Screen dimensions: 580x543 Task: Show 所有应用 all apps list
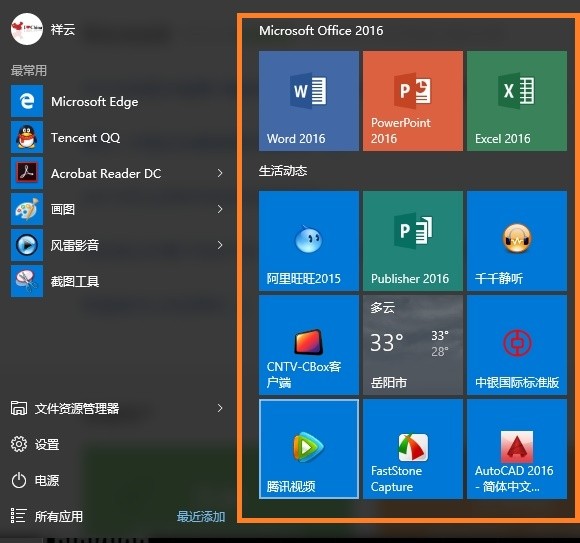[x=59, y=516]
